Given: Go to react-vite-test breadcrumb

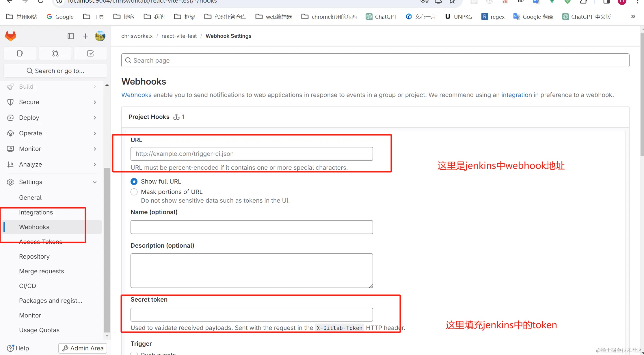Looking at the screenshot, I should (x=179, y=36).
